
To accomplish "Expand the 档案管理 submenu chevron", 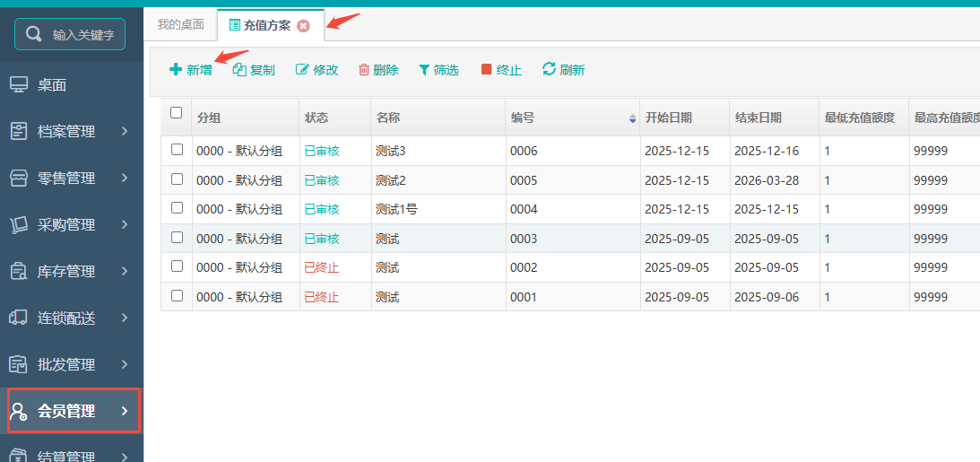I will click(x=125, y=131).
